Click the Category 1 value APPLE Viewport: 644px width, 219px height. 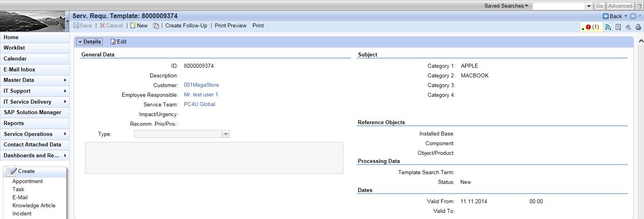point(469,66)
